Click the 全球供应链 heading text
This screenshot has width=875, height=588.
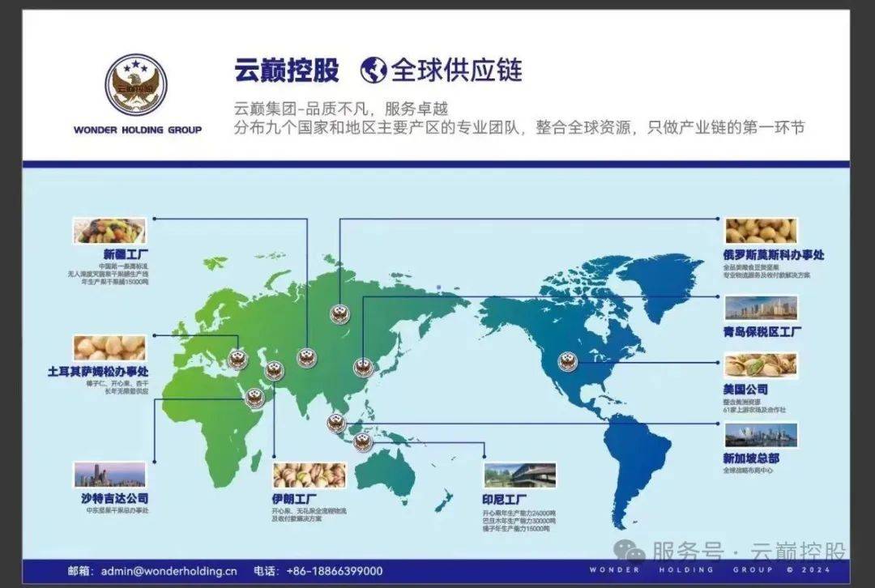(x=456, y=70)
